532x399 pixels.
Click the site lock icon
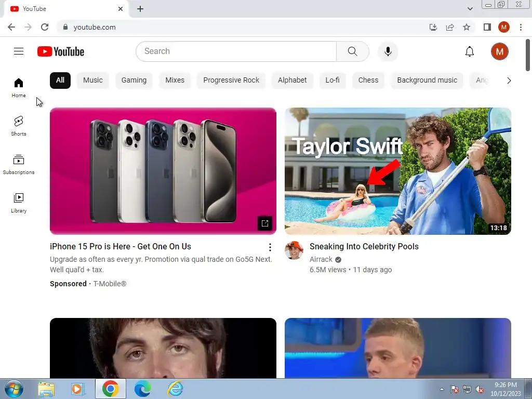pos(65,27)
